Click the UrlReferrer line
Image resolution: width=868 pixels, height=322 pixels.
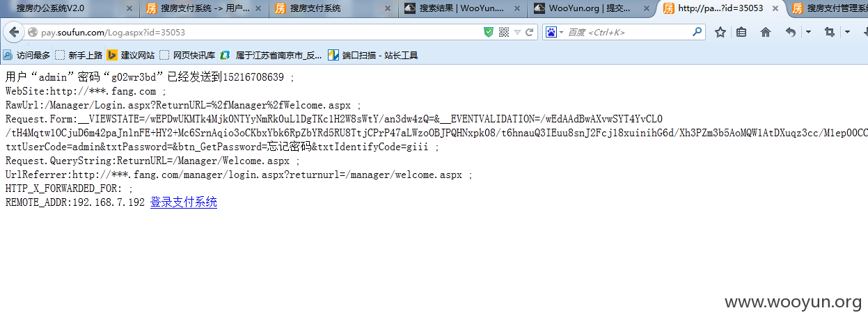tap(239, 175)
